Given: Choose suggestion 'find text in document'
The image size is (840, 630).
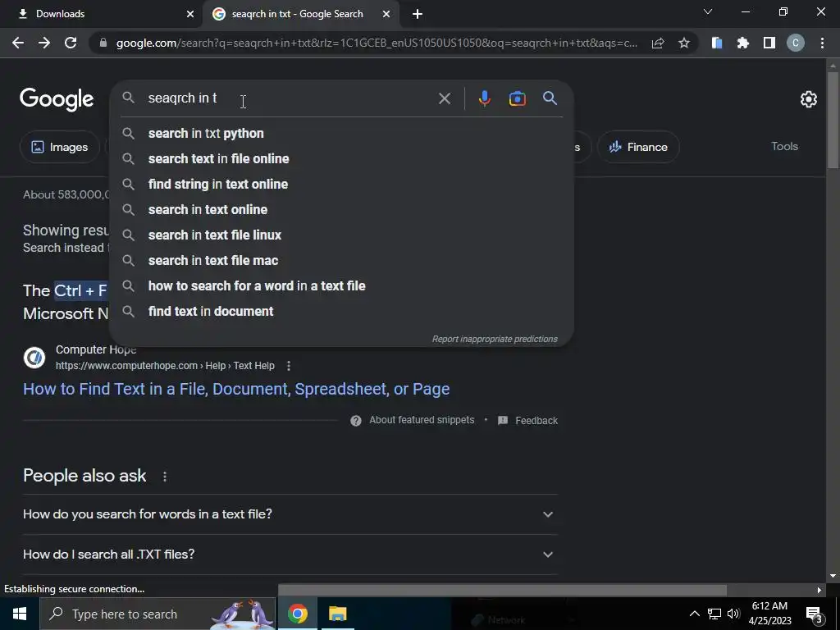Looking at the screenshot, I should coord(341,311).
